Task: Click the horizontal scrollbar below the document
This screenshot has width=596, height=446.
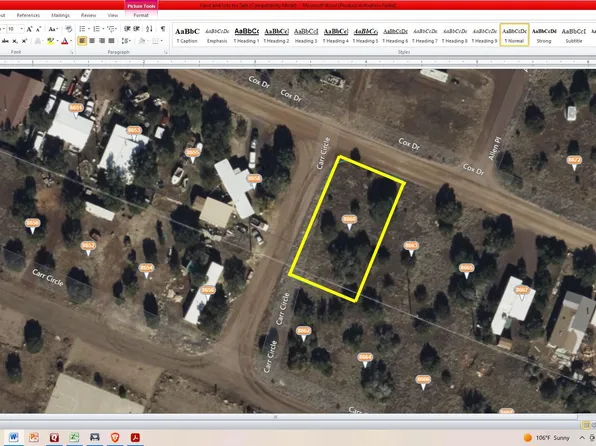Action: point(289,417)
